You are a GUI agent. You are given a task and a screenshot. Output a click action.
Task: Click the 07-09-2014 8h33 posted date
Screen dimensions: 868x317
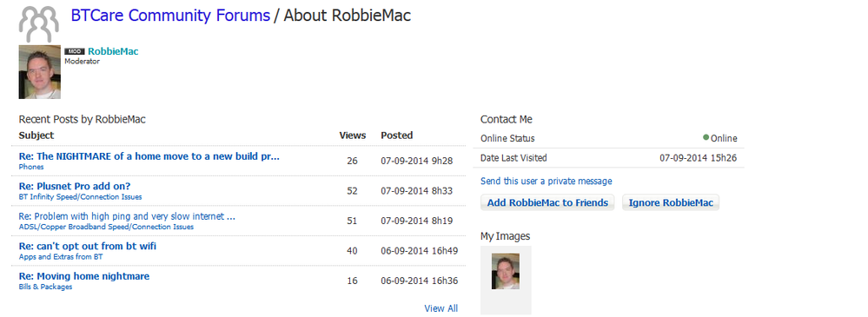(417, 191)
